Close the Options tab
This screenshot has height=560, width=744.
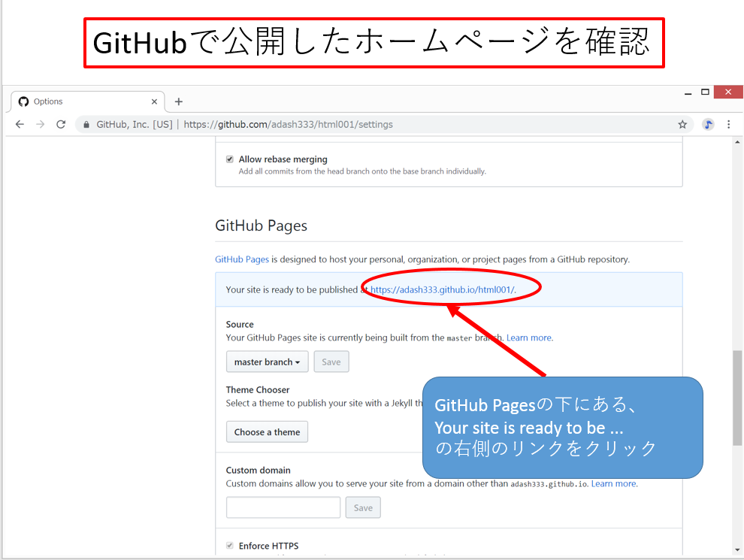(x=155, y=101)
